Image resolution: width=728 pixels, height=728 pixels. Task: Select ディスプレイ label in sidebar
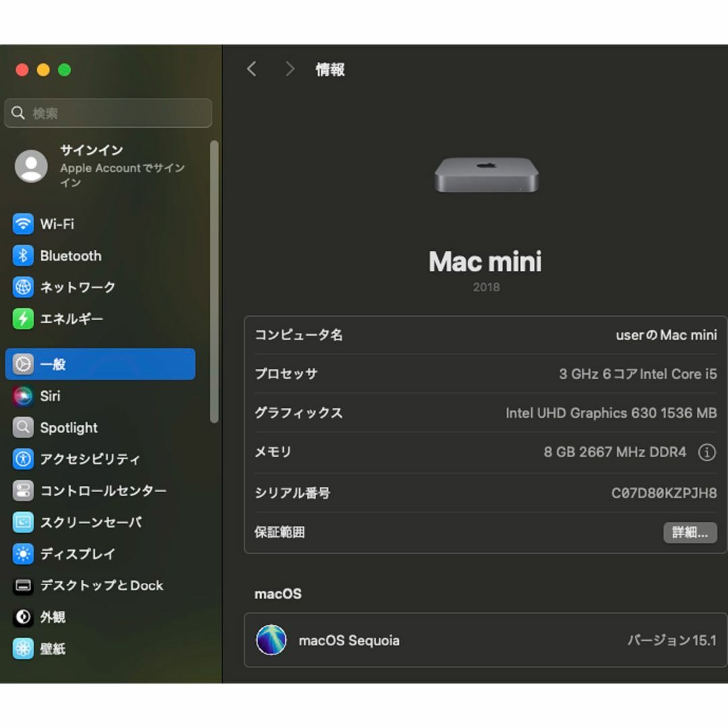[78, 554]
